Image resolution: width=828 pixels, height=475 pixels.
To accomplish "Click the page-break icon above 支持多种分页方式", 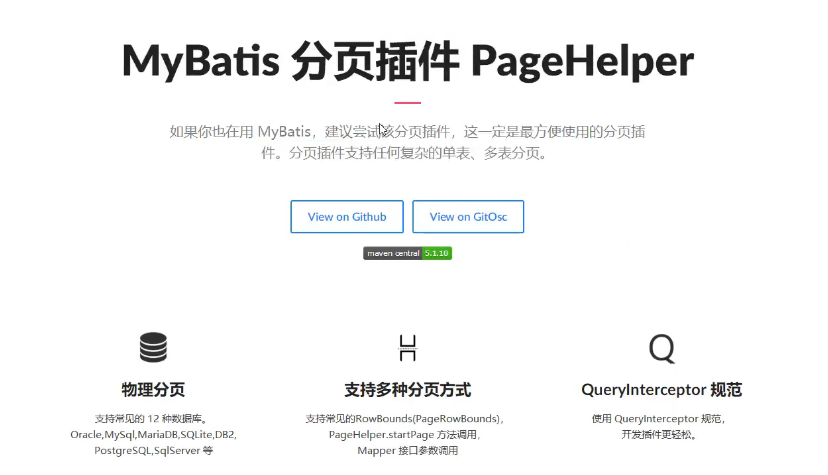I will coord(408,348).
